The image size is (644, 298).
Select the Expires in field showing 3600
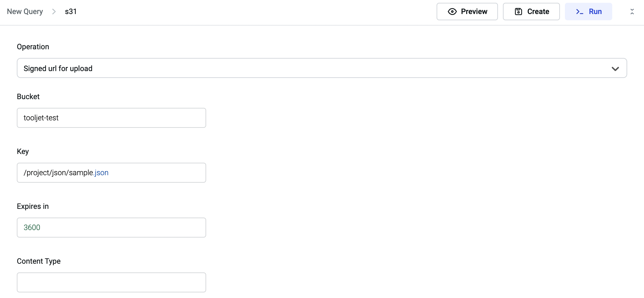(x=111, y=228)
